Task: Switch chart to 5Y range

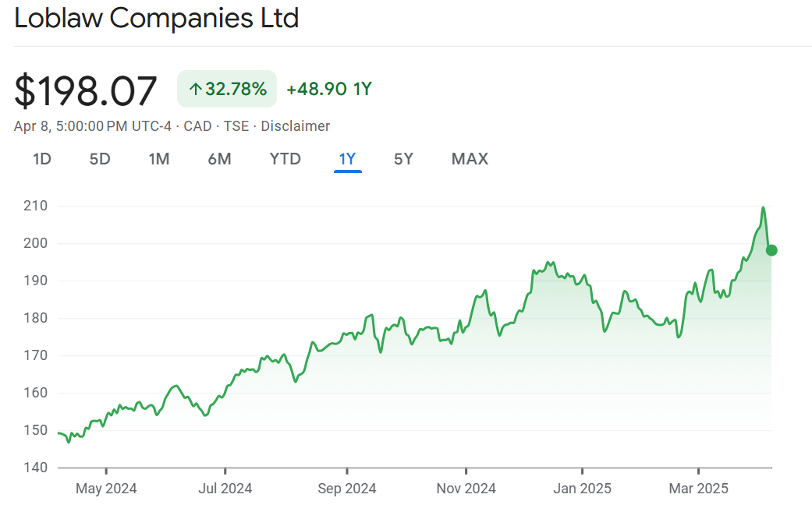Action: click(x=403, y=159)
